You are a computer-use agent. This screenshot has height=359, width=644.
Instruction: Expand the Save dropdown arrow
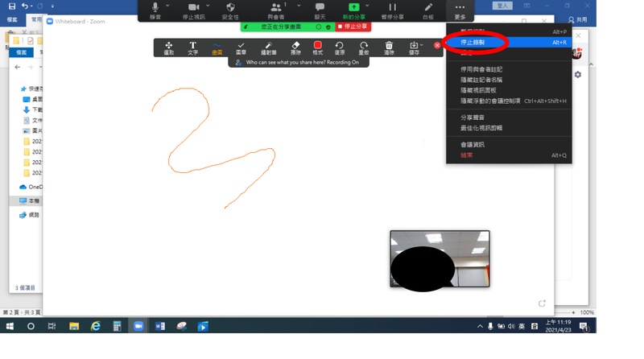tap(422, 45)
